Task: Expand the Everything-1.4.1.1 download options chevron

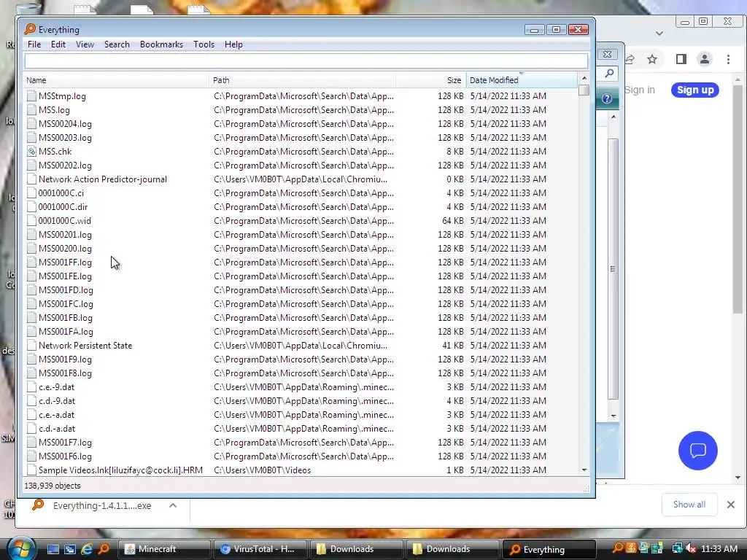Action: [x=173, y=506]
